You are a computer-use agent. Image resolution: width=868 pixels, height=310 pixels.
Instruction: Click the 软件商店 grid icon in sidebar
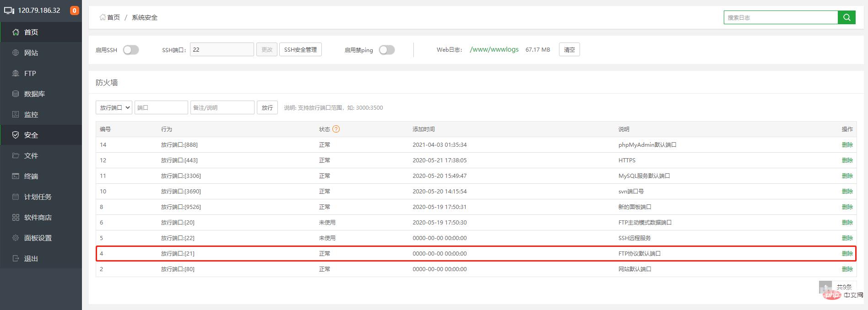click(x=16, y=217)
